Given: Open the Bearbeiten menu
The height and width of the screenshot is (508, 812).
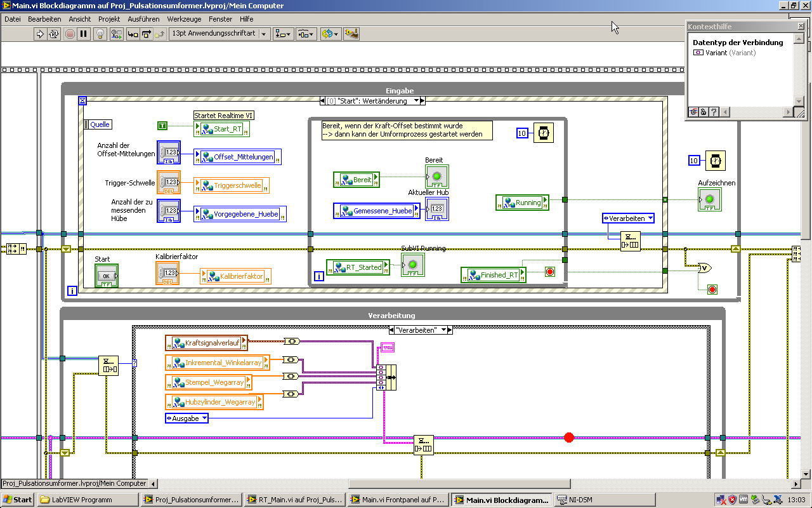Looking at the screenshot, I should coord(44,19).
